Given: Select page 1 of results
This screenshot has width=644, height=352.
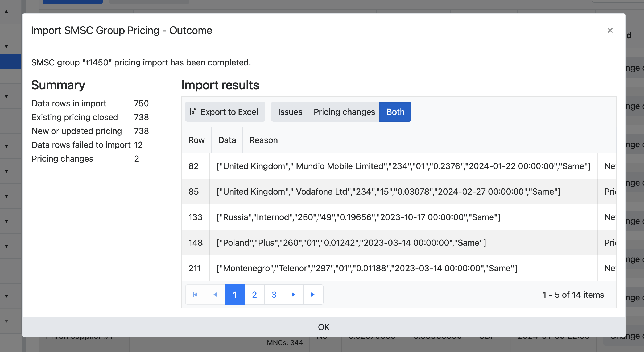Looking at the screenshot, I should [235, 295].
